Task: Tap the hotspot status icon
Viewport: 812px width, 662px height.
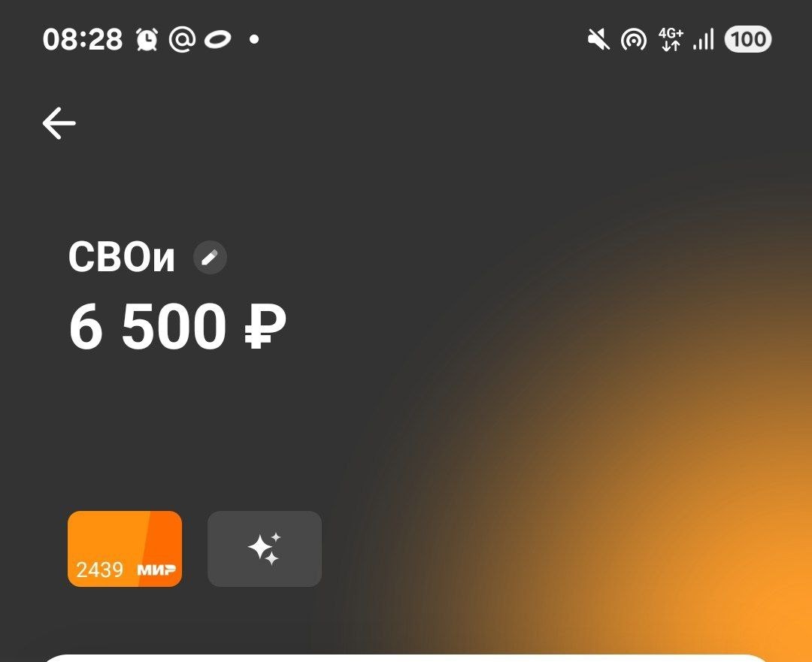Action: (x=634, y=39)
